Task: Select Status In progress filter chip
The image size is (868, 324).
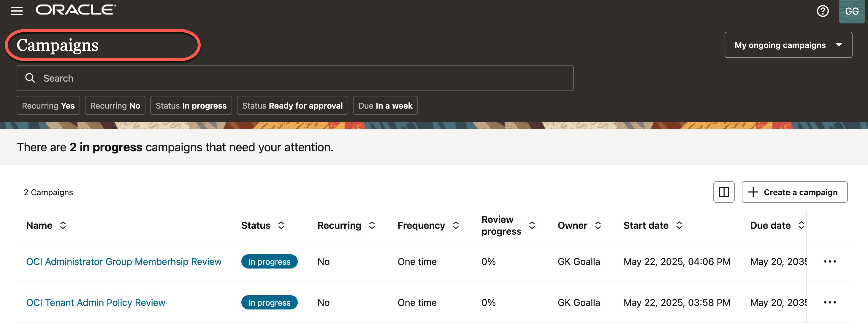Action: tap(191, 105)
